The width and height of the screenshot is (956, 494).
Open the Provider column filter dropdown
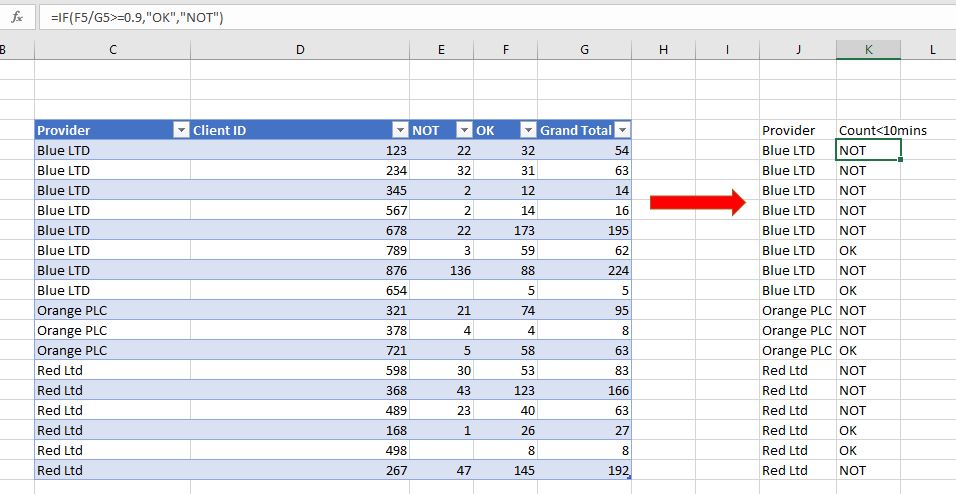(x=181, y=130)
